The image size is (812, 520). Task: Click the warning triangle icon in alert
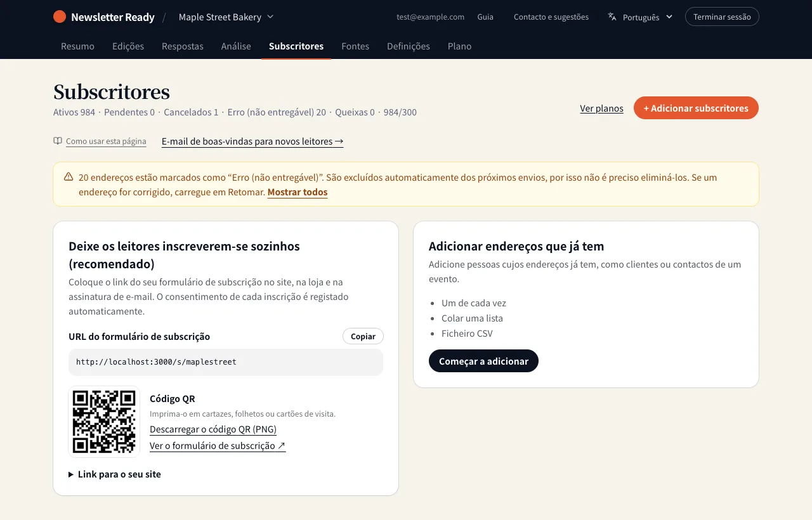pyautogui.click(x=69, y=177)
